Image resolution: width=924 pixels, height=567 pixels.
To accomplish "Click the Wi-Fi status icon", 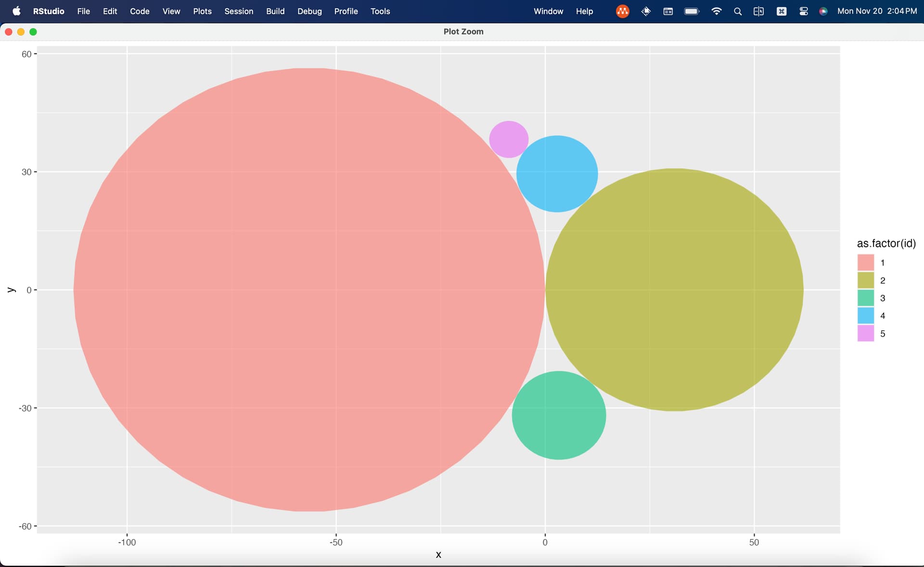I will tap(716, 11).
